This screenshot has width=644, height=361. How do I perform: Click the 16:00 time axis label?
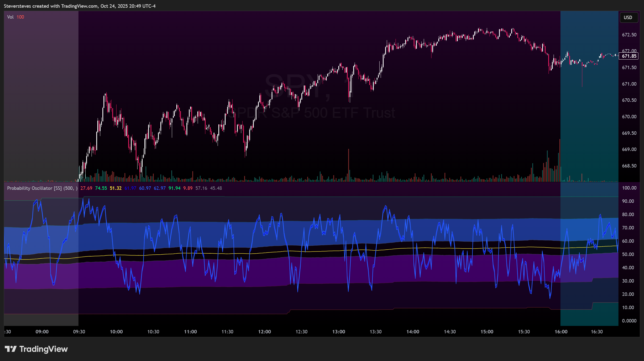click(x=561, y=332)
